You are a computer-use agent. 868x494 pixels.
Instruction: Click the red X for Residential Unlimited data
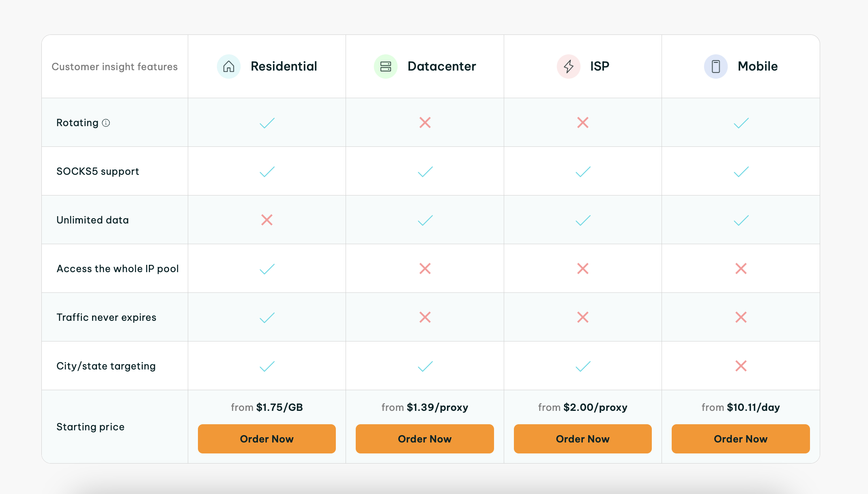pyautogui.click(x=267, y=220)
